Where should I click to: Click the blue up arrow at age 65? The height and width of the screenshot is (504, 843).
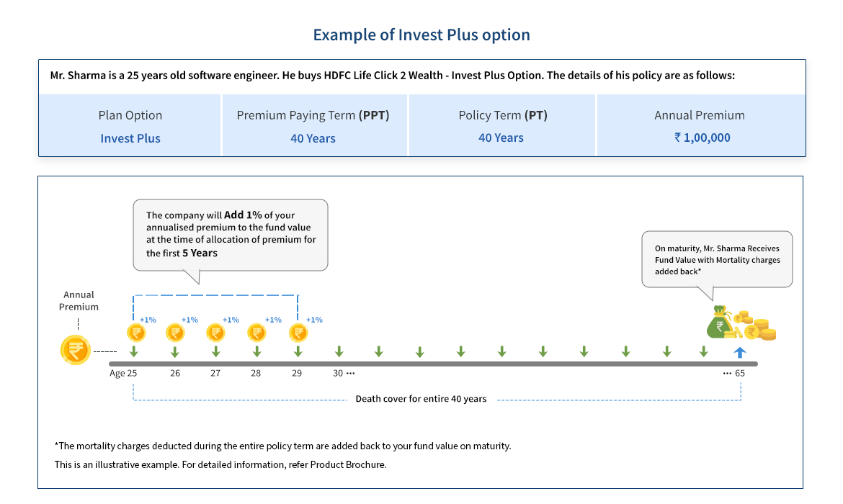coord(739,351)
